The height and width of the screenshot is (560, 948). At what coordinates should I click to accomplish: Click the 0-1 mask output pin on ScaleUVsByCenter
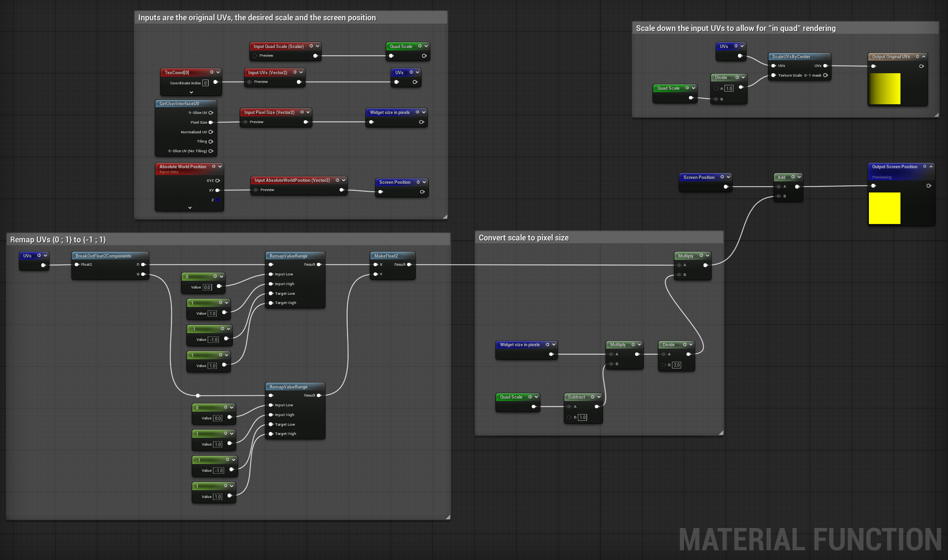825,75
